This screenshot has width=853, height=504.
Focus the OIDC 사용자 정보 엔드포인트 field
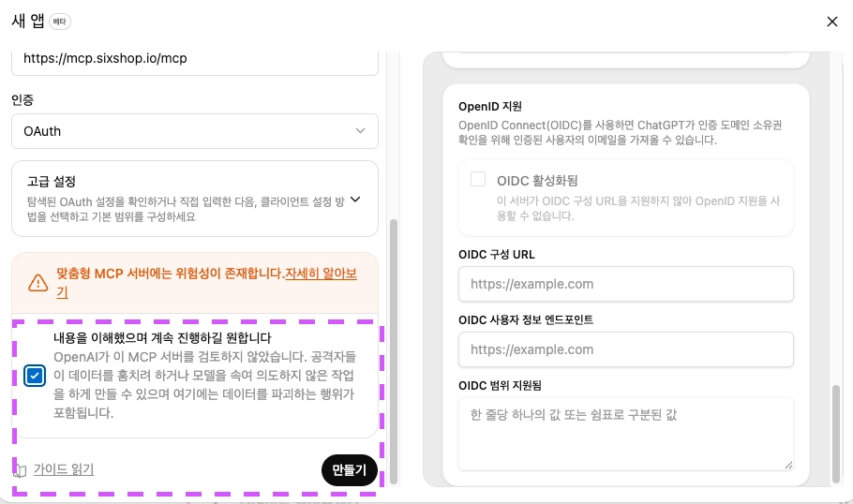(x=625, y=349)
